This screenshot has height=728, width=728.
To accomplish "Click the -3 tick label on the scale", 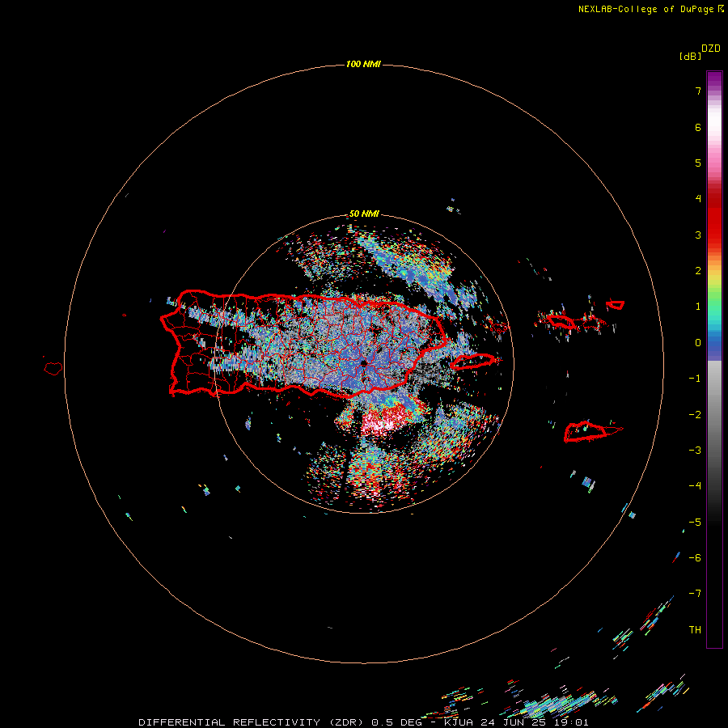I will (x=695, y=451).
